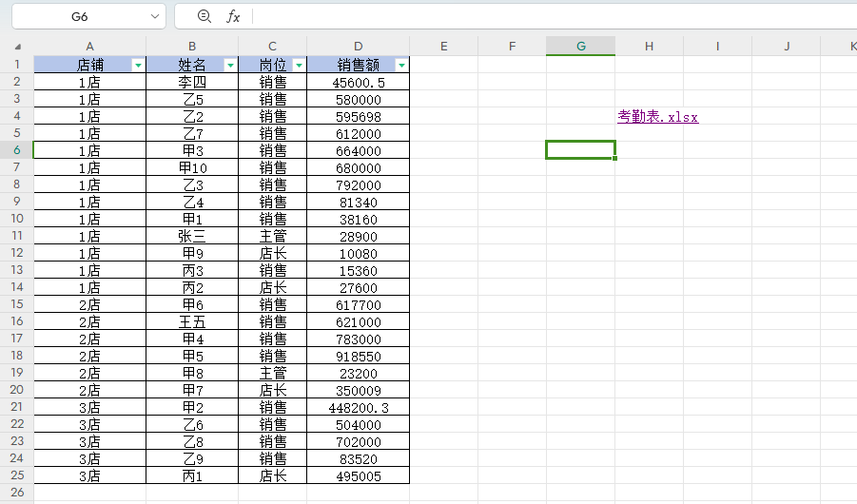Open the 岗位 filter dropdown

point(299,65)
